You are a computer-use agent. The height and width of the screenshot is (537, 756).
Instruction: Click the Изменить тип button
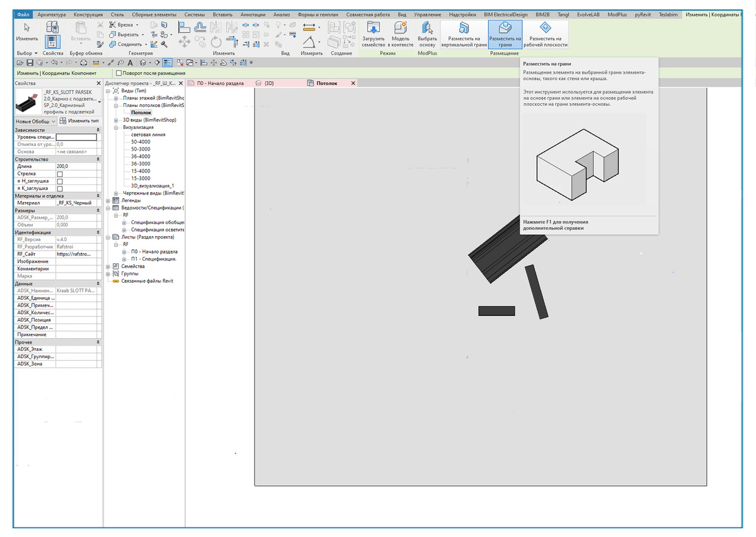pos(79,121)
